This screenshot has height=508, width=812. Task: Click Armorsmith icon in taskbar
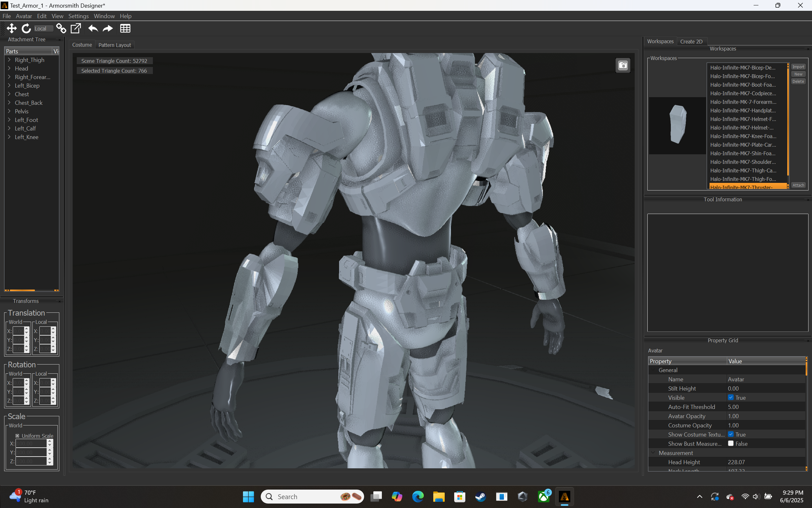pyautogui.click(x=564, y=497)
